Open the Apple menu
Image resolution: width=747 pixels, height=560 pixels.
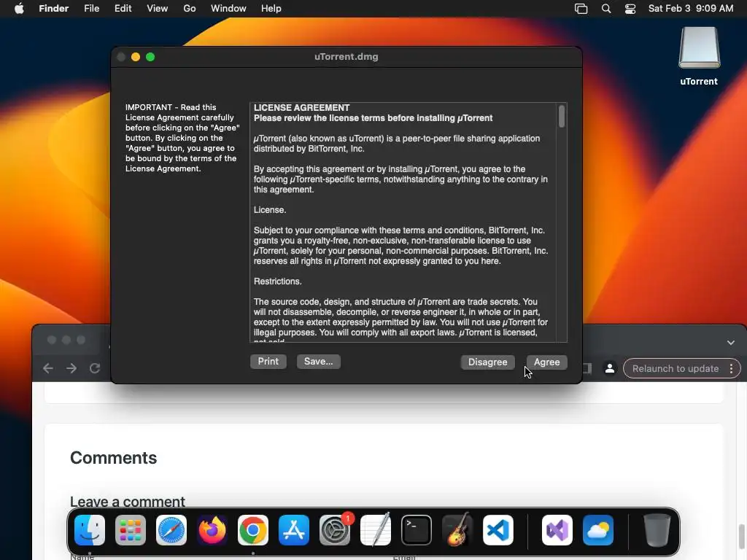[x=19, y=9]
